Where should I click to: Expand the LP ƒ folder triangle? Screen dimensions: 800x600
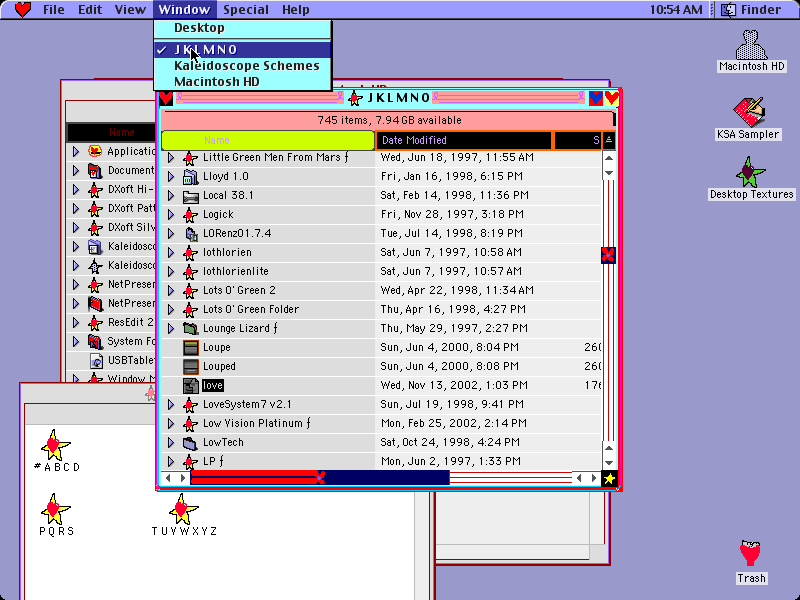[171, 462]
